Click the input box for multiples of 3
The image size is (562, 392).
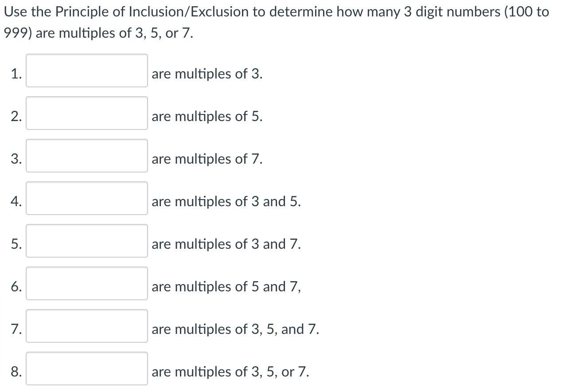[86, 70]
